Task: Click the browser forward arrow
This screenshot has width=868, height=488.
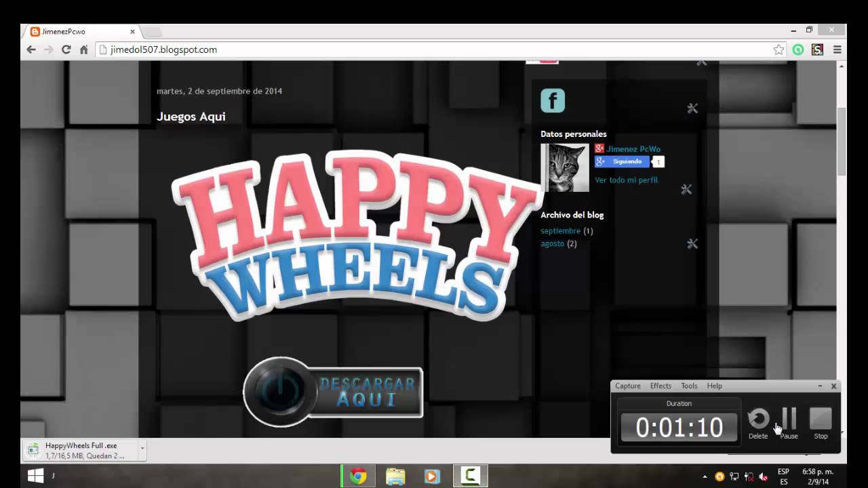Action: coord(48,49)
